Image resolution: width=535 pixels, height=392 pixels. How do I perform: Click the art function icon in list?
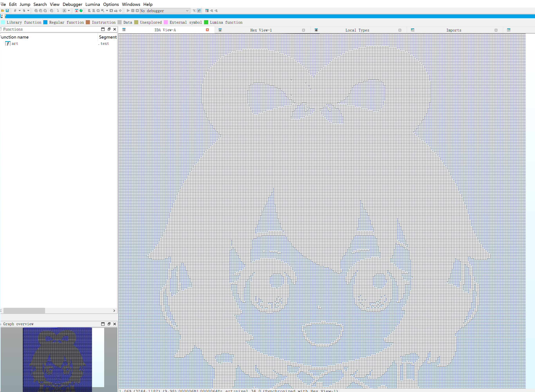(x=8, y=43)
